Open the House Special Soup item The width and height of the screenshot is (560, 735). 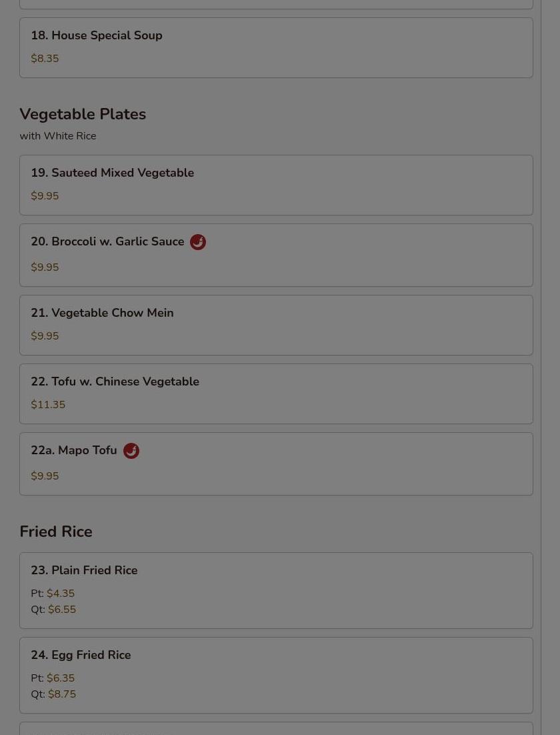pos(97,36)
